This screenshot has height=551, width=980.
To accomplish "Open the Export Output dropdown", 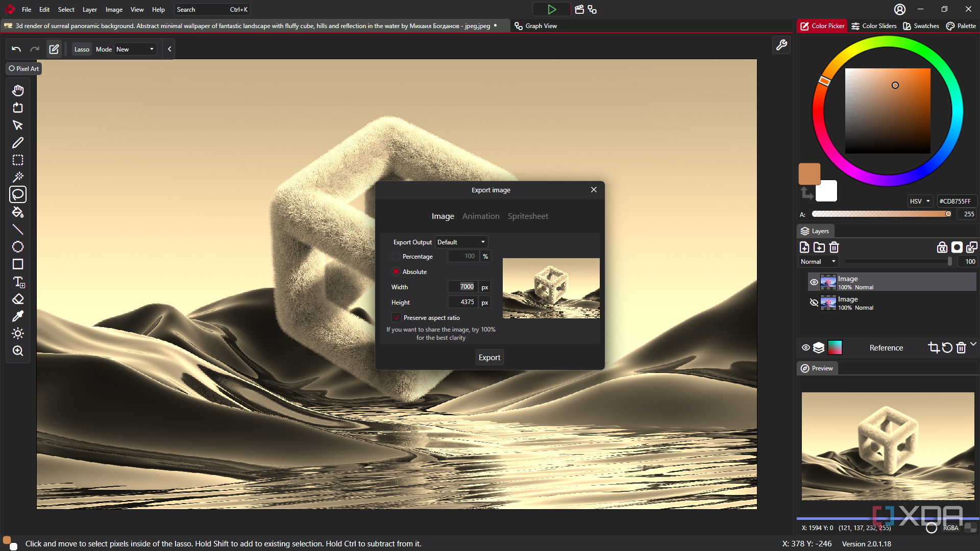I will [461, 242].
